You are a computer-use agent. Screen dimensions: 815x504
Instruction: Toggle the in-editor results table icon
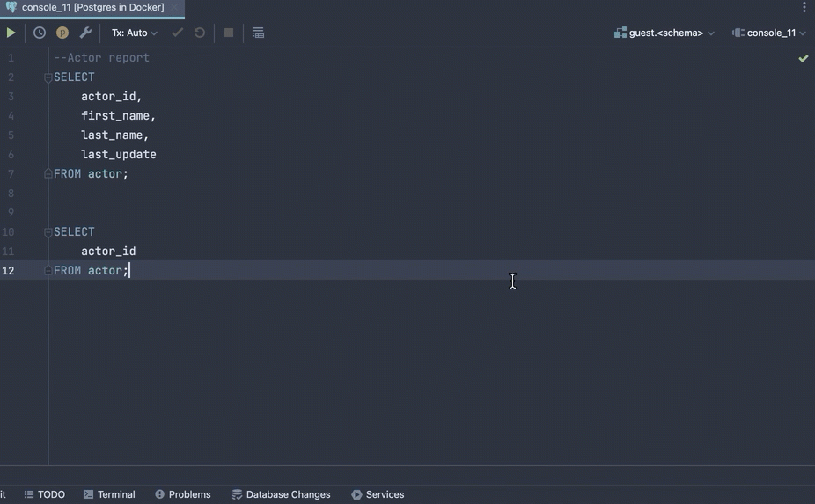coord(259,33)
